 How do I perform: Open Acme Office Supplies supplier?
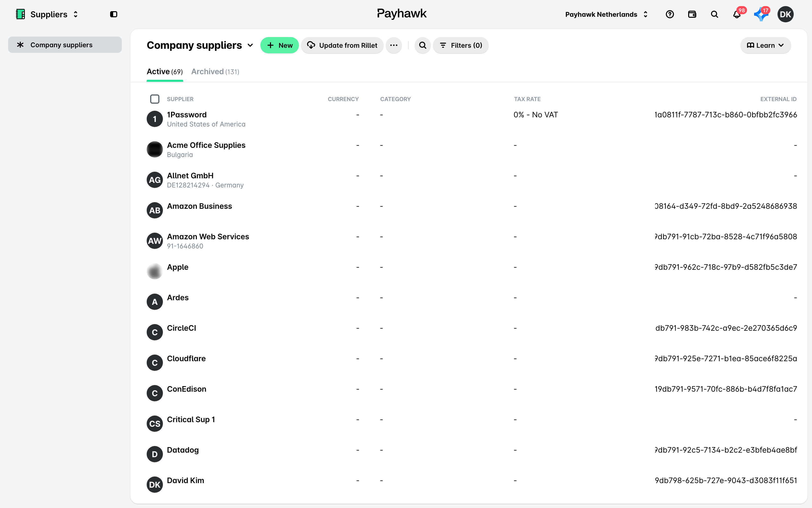click(x=472, y=150)
